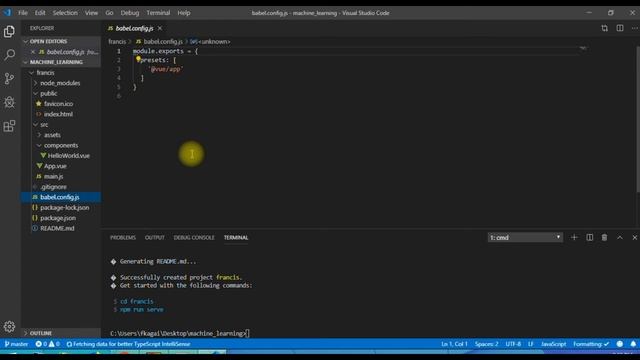This screenshot has width=640, height=360.
Task: Click the master branch status item
Action: tap(16, 344)
